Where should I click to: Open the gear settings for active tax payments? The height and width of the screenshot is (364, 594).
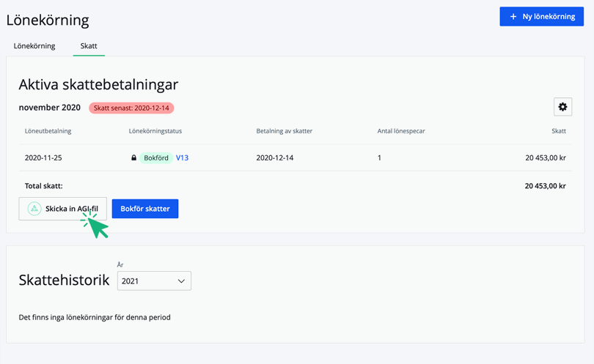562,107
